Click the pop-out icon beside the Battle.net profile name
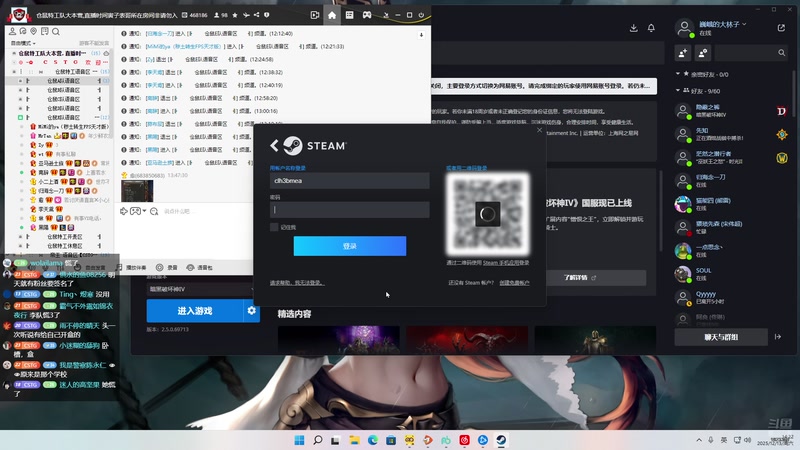This screenshot has width=800, height=450. [781, 28]
